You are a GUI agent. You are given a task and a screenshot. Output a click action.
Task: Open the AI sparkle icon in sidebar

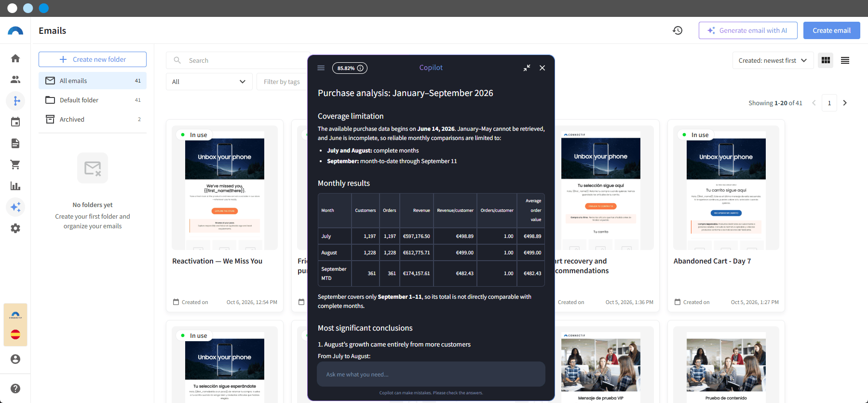click(x=15, y=207)
